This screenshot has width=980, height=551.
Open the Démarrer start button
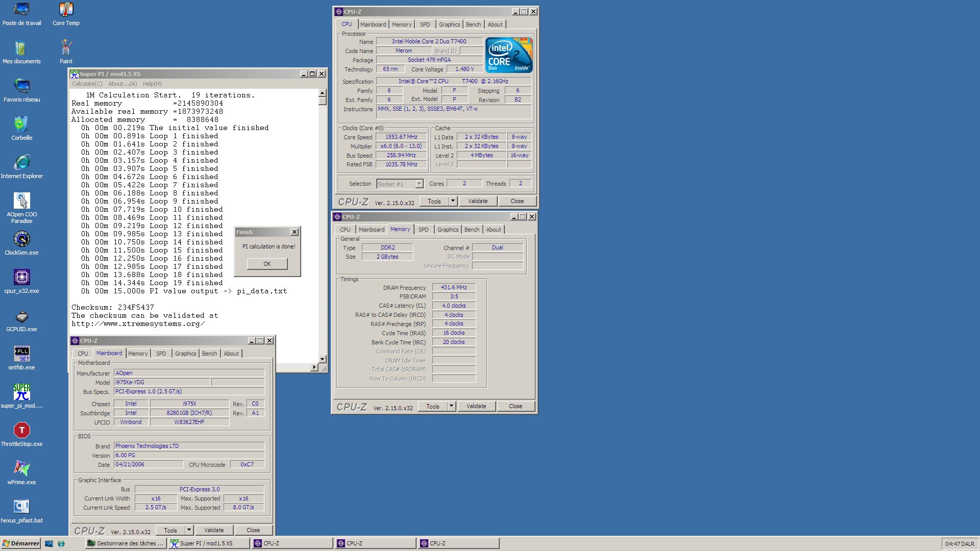(x=21, y=544)
